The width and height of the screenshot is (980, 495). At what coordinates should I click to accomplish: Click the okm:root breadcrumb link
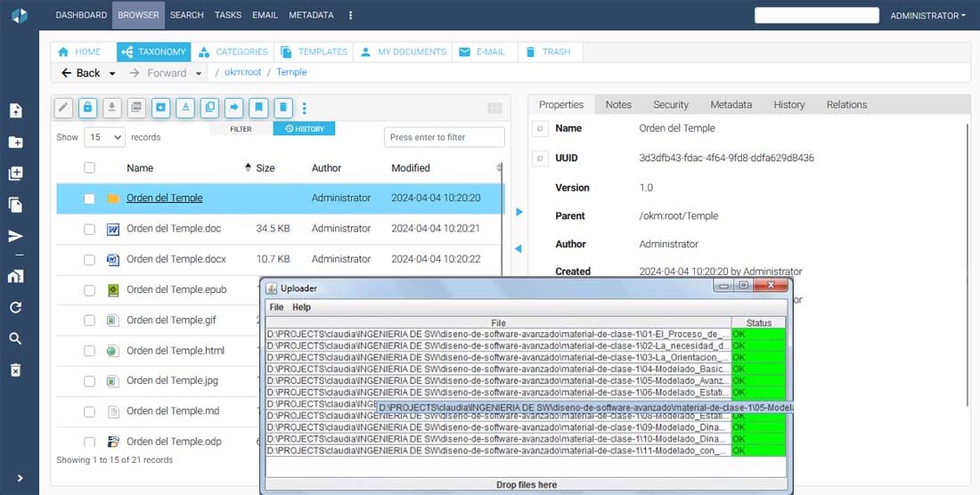click(x=242, y=73)
